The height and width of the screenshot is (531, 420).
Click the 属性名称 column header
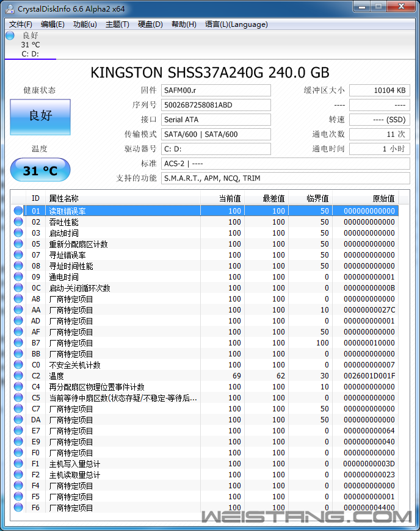(123, 198)
